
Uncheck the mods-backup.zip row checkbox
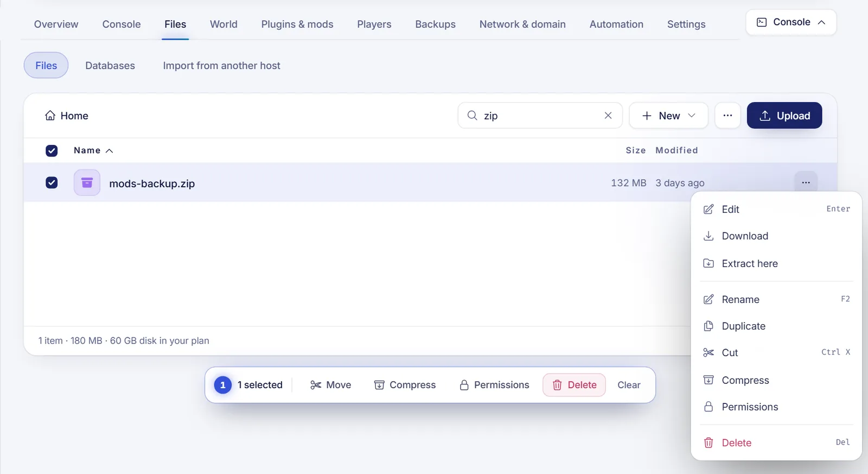[x=52, y=182]
